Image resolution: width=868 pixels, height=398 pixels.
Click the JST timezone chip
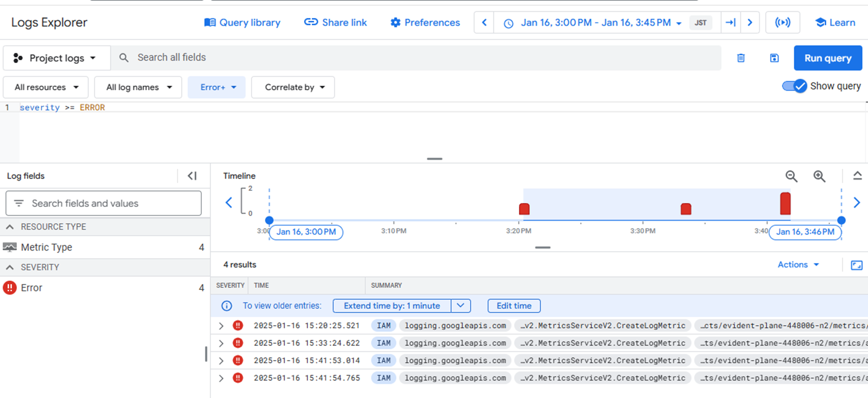[x=700, y=23]
